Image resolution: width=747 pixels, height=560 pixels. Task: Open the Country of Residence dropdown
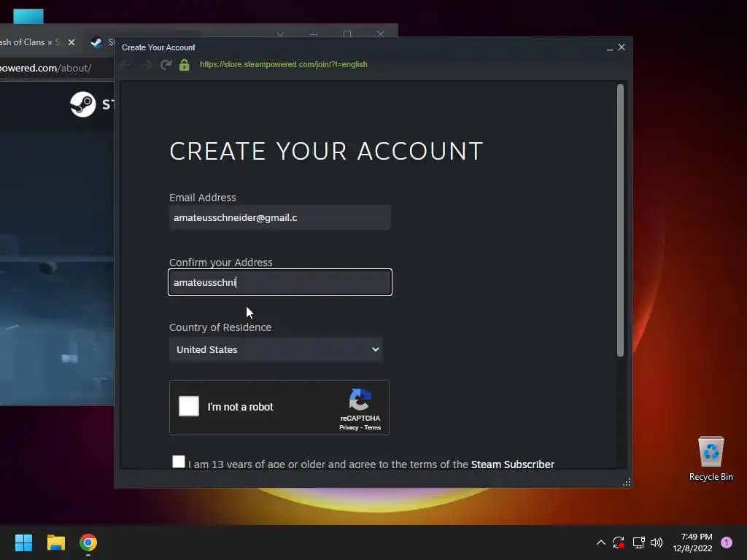tap(276, 349)
